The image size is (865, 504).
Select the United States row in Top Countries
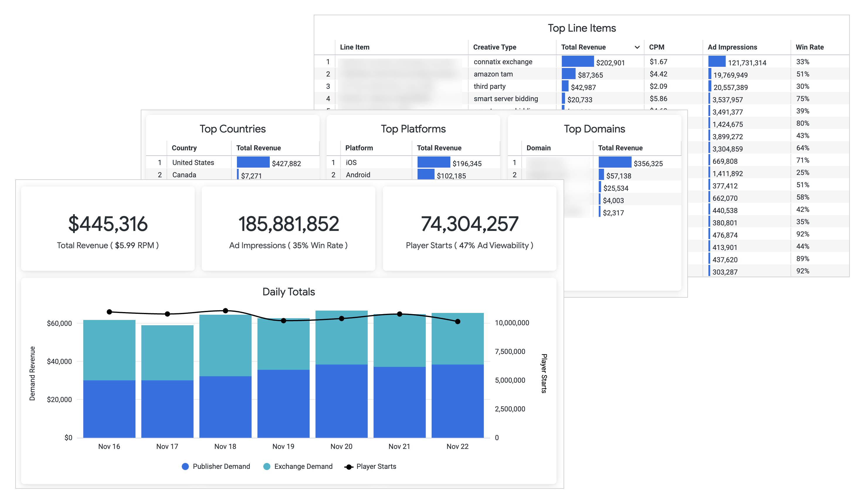193,163
